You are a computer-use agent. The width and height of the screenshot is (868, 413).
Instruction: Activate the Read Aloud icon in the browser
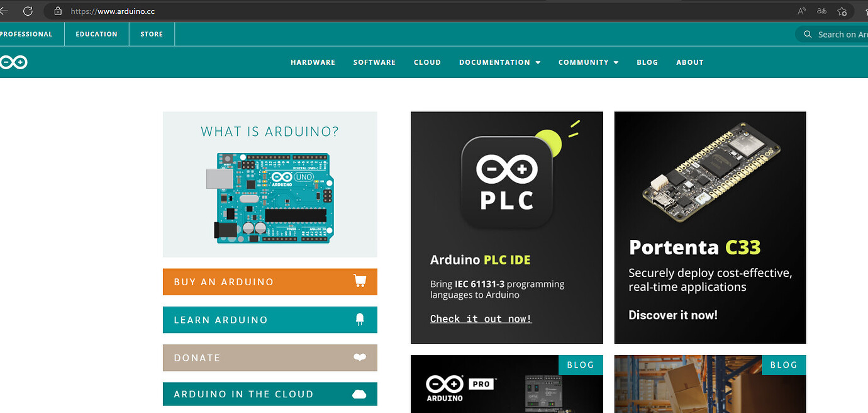(x=801, y=11)
